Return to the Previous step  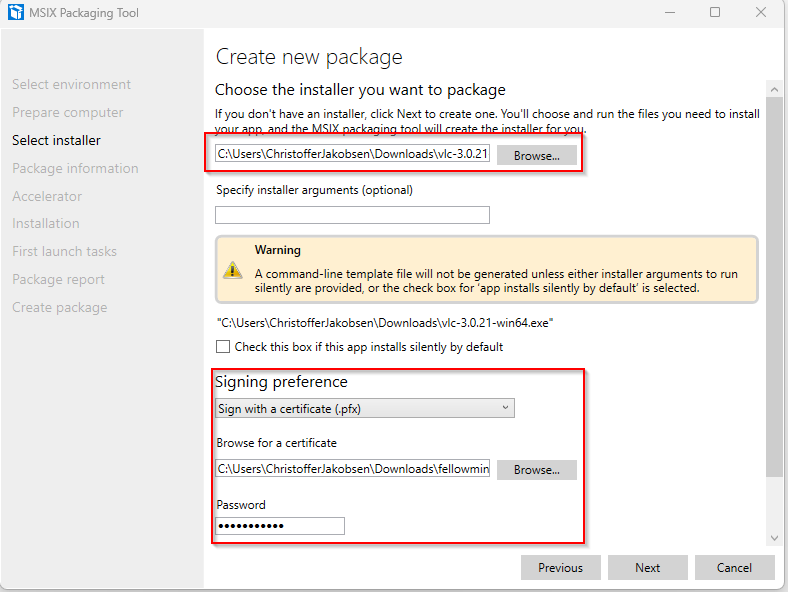pos(560,567)
